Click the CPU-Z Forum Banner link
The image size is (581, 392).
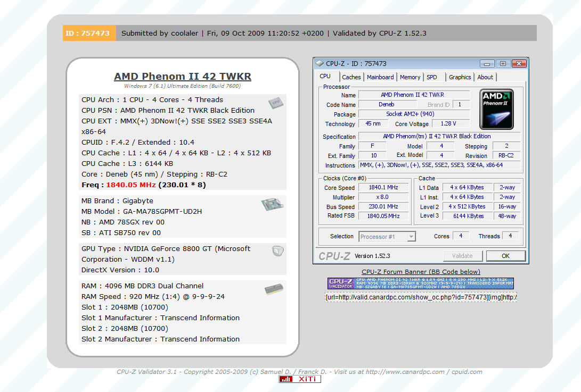(421, 272)
